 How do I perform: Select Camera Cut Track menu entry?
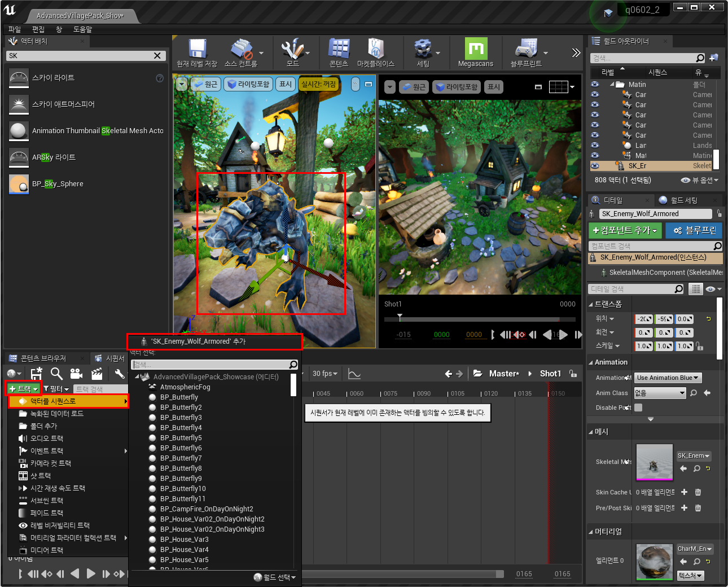[51, 463]
